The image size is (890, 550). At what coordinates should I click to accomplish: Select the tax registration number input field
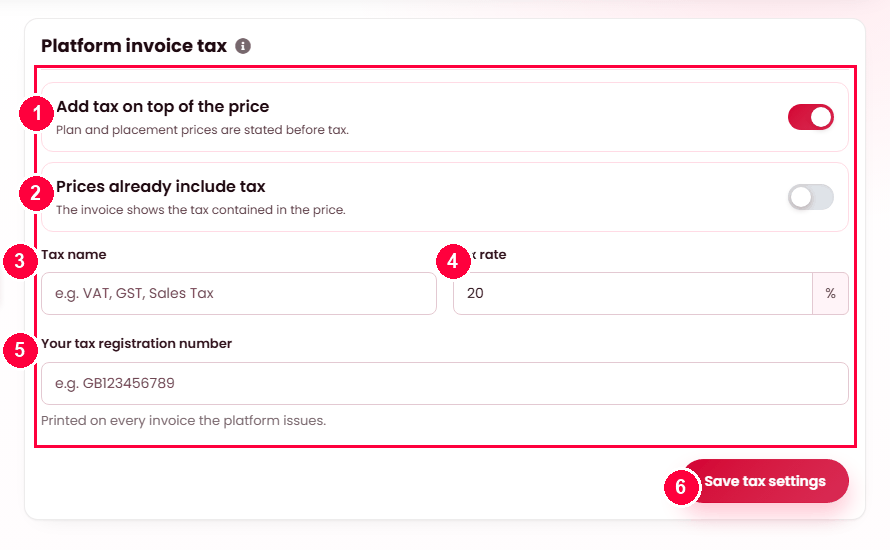445,384
